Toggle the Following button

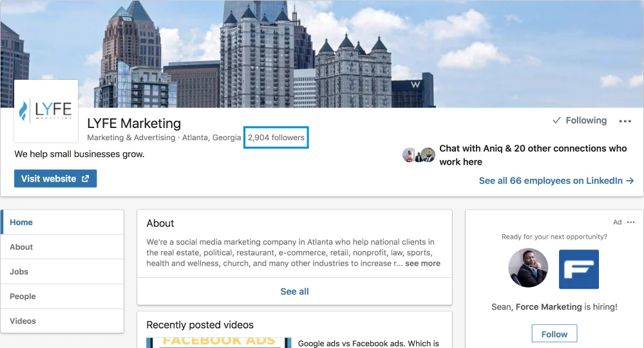[x=580, y=120]
